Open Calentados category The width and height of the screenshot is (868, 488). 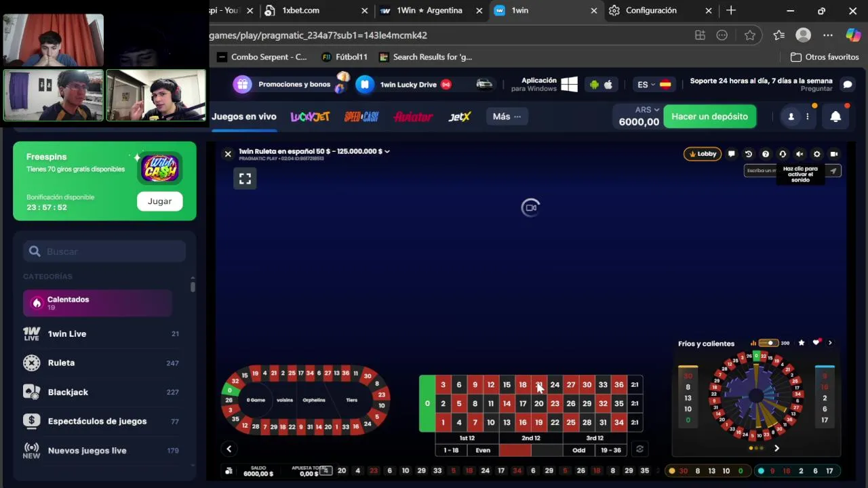(98, 303)
